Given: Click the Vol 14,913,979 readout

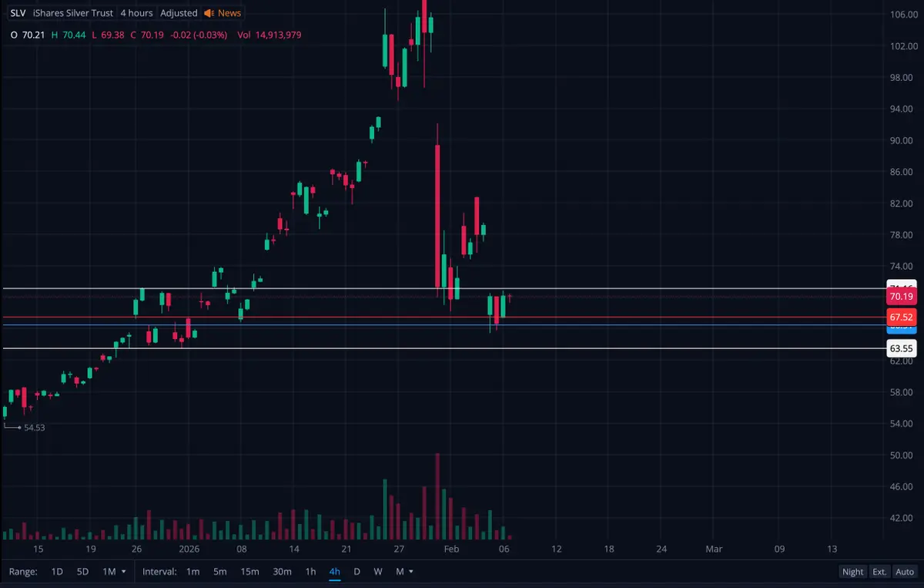Looking at the screenshot, I should pyautogui.click(x=269, y=35).
